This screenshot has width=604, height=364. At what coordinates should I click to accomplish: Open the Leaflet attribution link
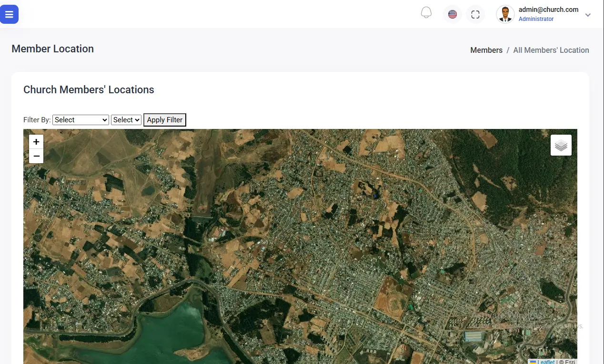pos(546,362)
